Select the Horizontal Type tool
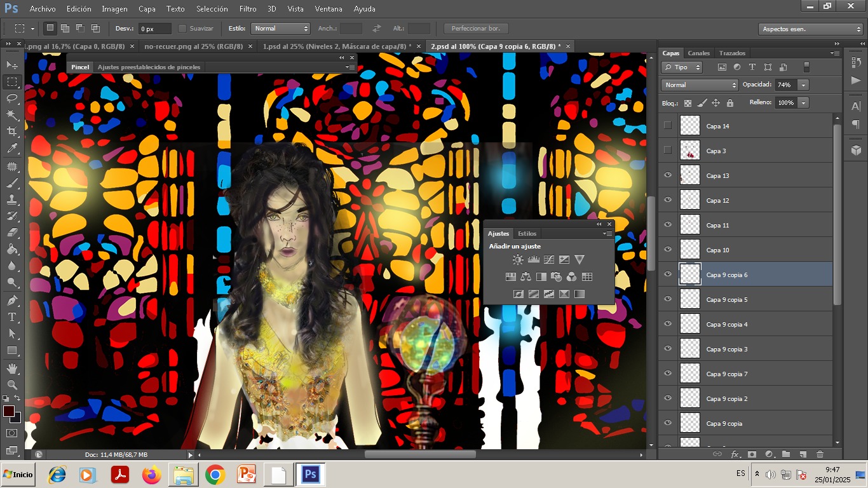This screenshot has width=868, height=488. pos(12,316)
